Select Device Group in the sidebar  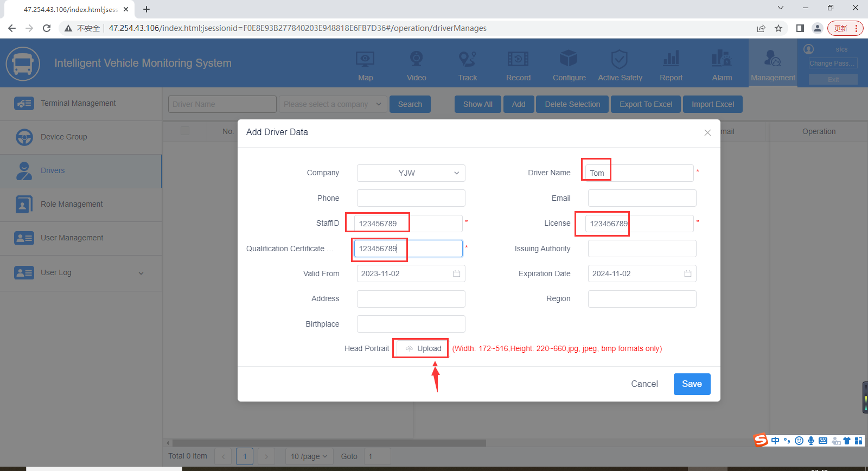click(x=81, y=137)
